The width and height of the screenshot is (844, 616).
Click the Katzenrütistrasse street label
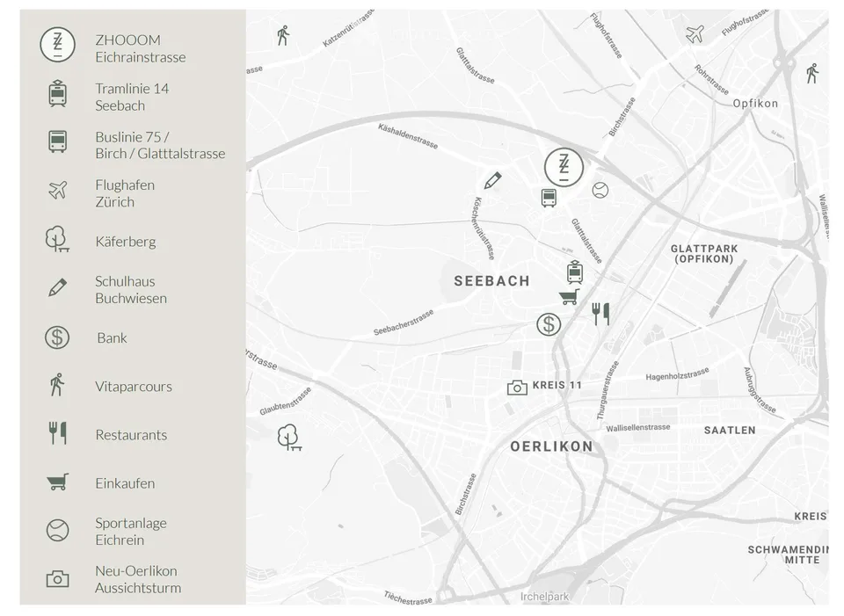coord(348,28)
